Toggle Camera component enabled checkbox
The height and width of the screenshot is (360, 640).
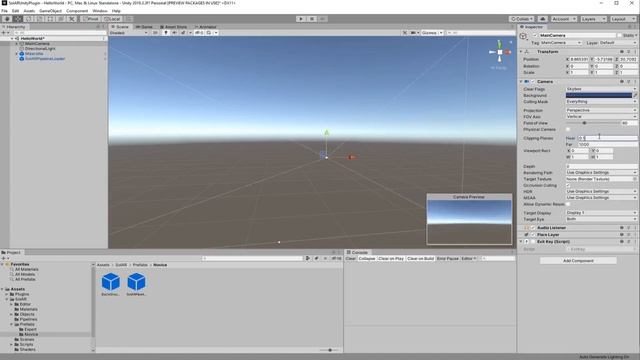pyautogui.click(x=533, y=82)
